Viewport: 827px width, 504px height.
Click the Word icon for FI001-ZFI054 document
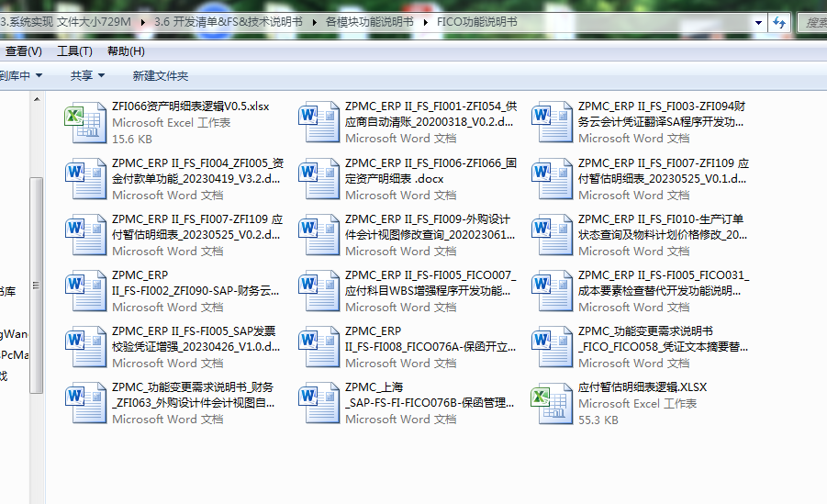(x=319, y=122)
